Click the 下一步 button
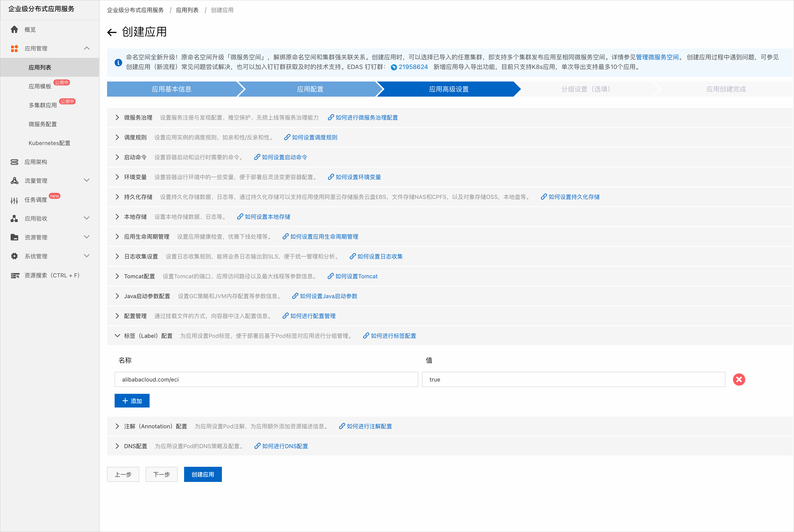The height and width of the screenshot is (532, 794). click(x=161, y=474)
